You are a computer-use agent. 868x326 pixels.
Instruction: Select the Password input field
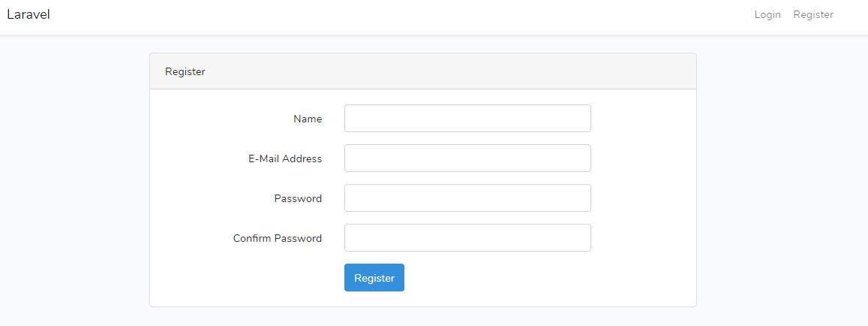coord(467,198)
